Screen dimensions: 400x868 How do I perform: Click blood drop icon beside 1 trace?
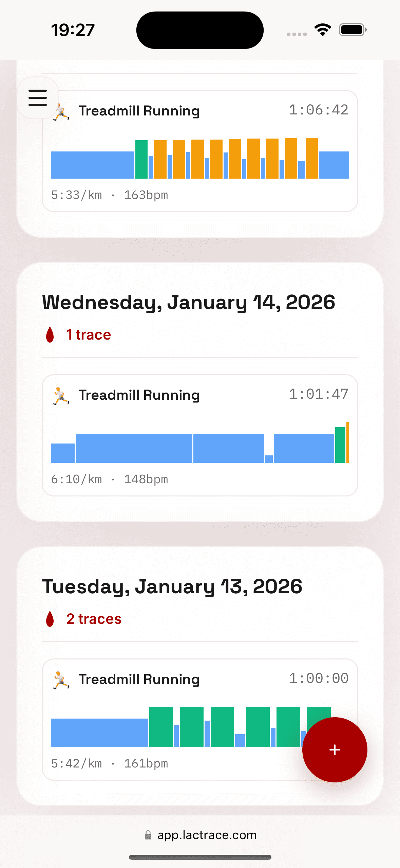(x=50, y=335)
